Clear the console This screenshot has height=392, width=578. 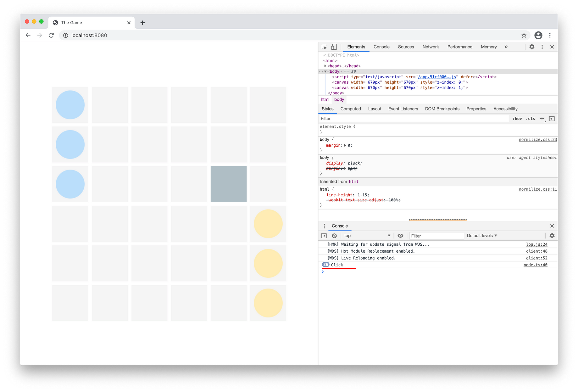tap(334, 236)
